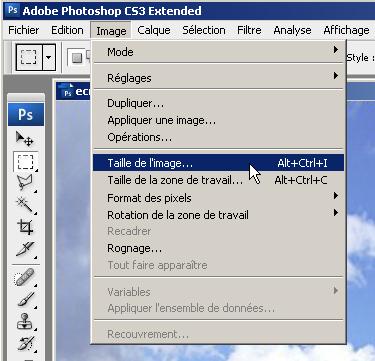Expand the Réglages submenu
The width and height of the screenshot is (375, 361).
[218, 78]
